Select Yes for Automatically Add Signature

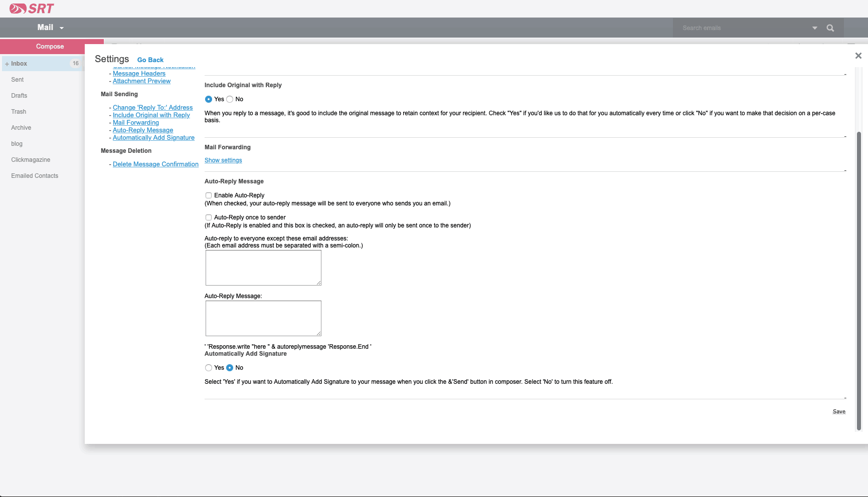pos(209,368)
